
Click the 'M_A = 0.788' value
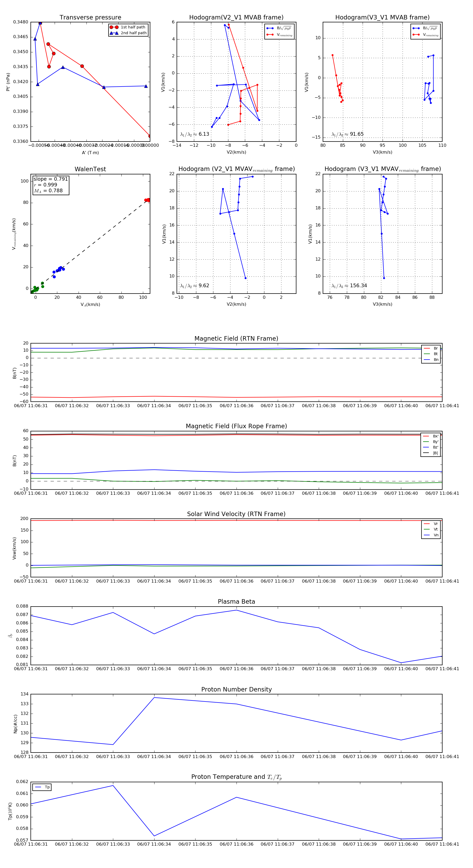48,191
